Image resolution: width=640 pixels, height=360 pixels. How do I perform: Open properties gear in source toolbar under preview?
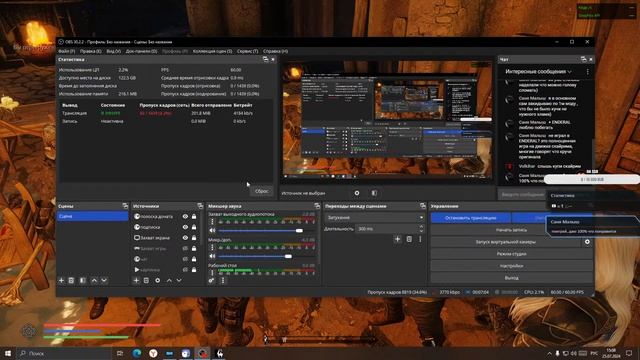[357, 193]
